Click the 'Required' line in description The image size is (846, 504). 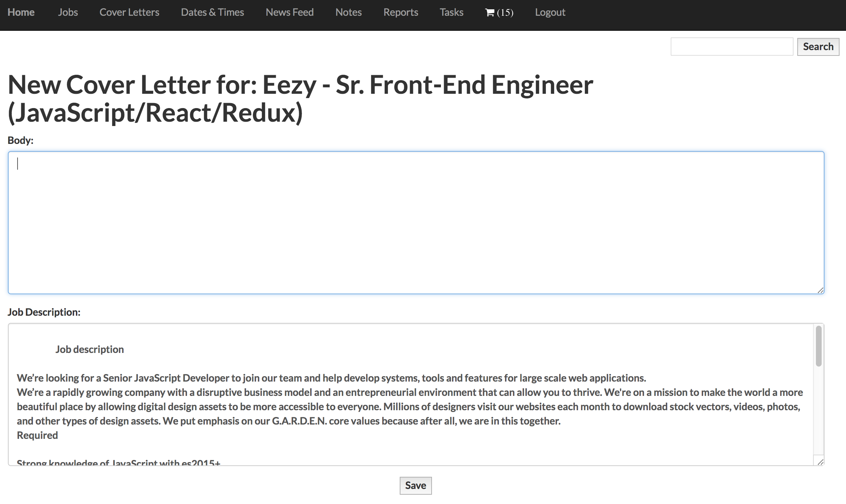37,435
